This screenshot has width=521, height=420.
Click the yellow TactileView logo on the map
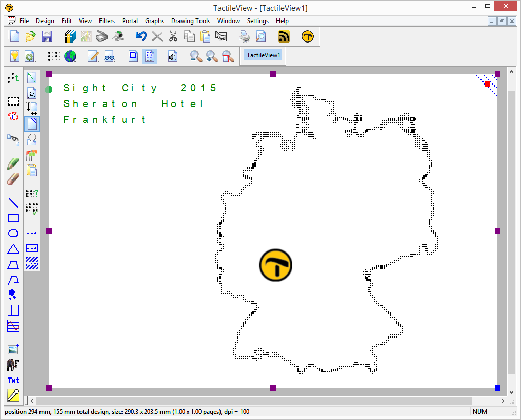(x=275, y=265)
